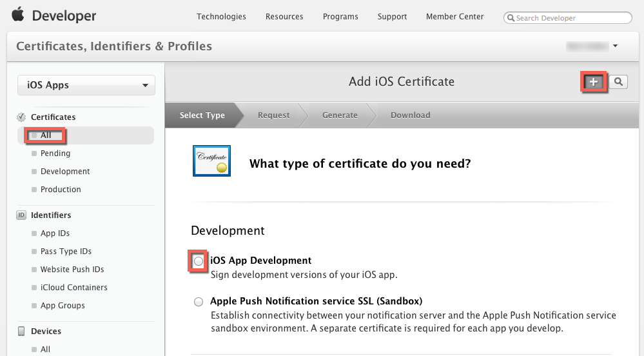
Task: Select Pending certificates
Action: pyautogui.click(x=55, y=153)
